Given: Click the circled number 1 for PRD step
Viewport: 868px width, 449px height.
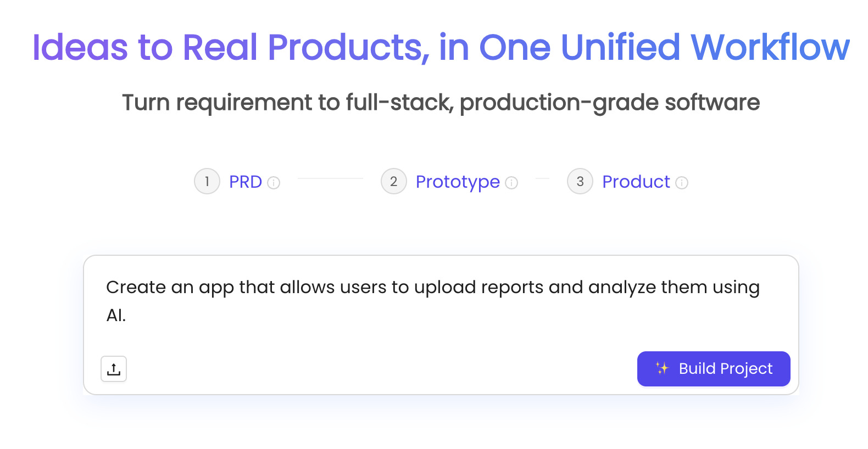Looking at the screenshot, I should [207, 181].
